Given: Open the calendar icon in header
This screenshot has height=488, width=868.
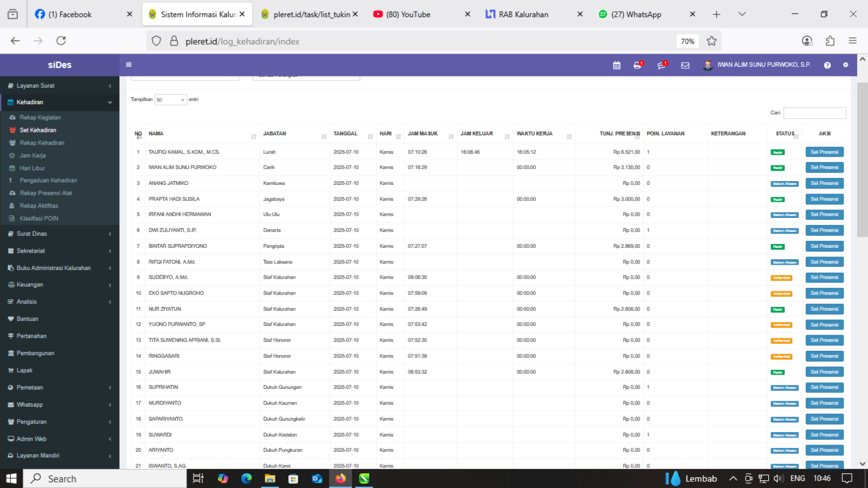Looking at the screenshot, I should (616, 65).
